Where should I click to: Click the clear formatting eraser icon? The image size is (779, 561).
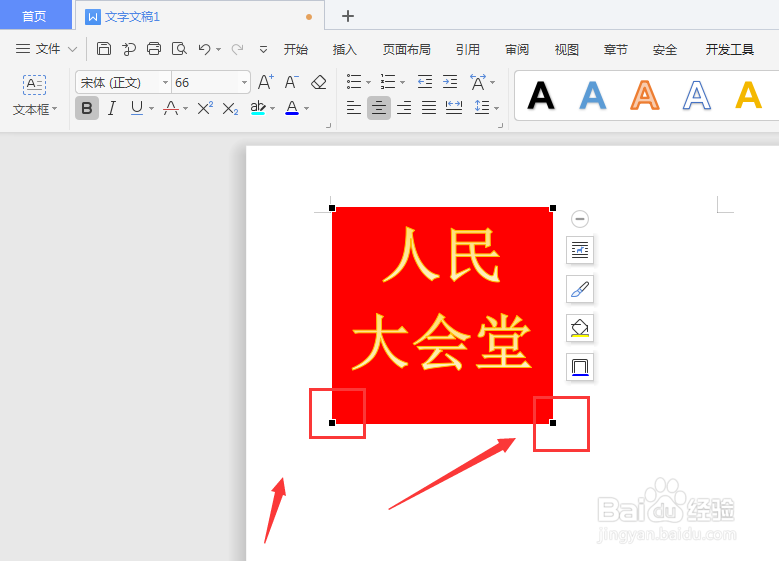click(x=318, y=82)
